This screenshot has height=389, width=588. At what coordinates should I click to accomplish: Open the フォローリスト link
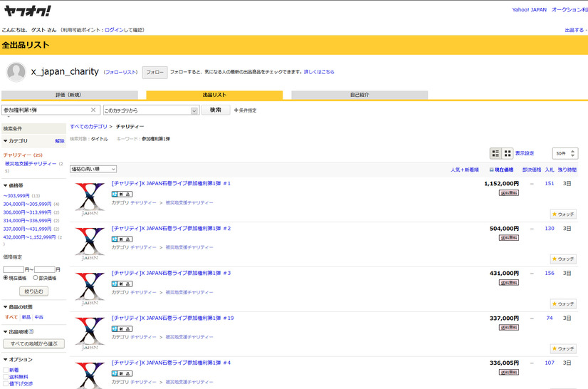121,72
